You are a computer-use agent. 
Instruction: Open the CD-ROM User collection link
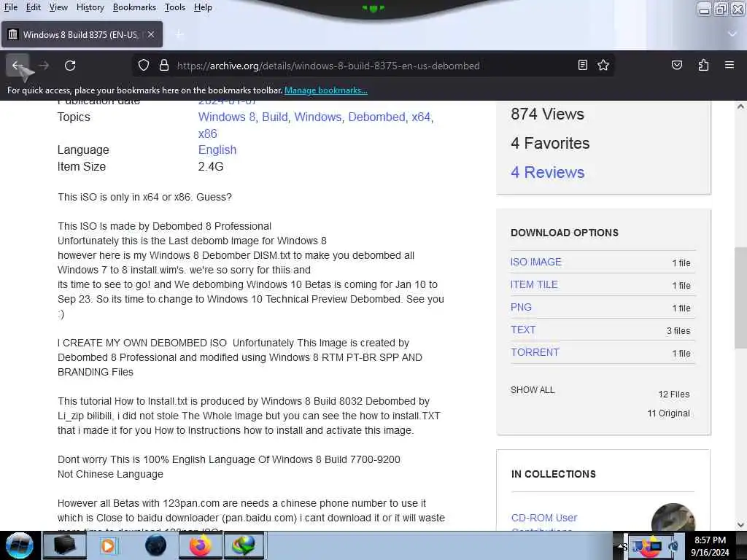pos(544,518)
